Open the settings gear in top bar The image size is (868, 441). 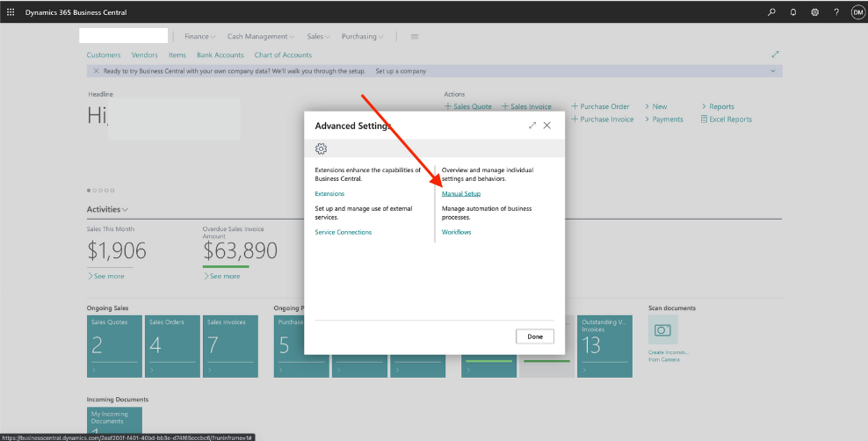click(814, 12)
